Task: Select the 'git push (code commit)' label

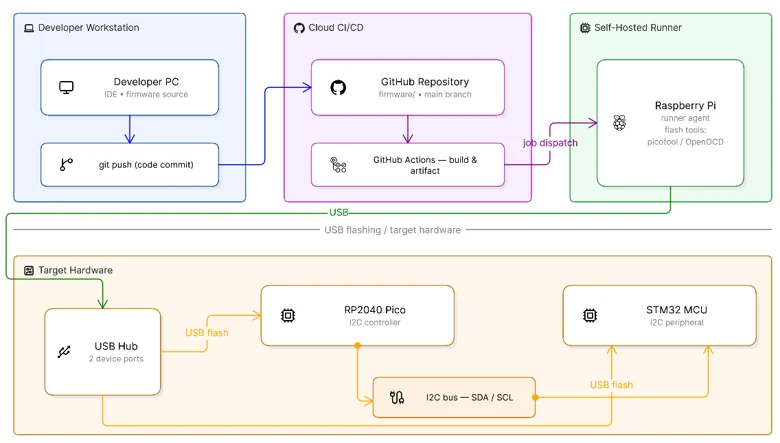Action: click(x=146, y=165)
